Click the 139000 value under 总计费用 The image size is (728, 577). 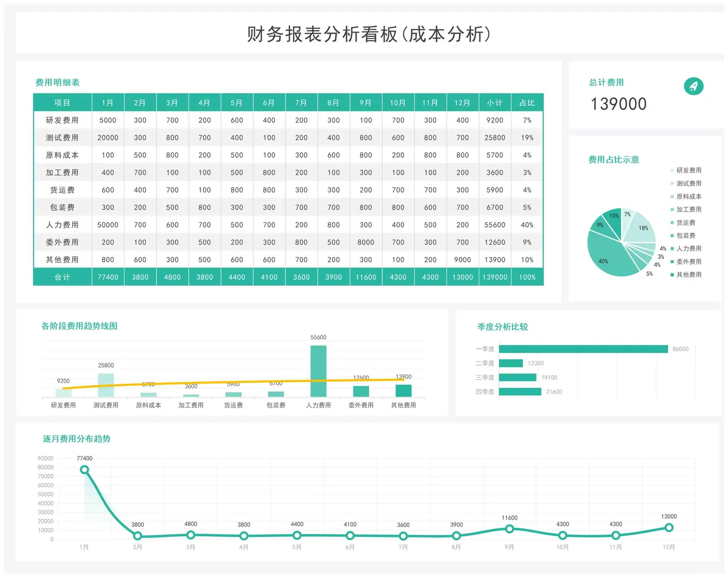(x=618, y=104)
